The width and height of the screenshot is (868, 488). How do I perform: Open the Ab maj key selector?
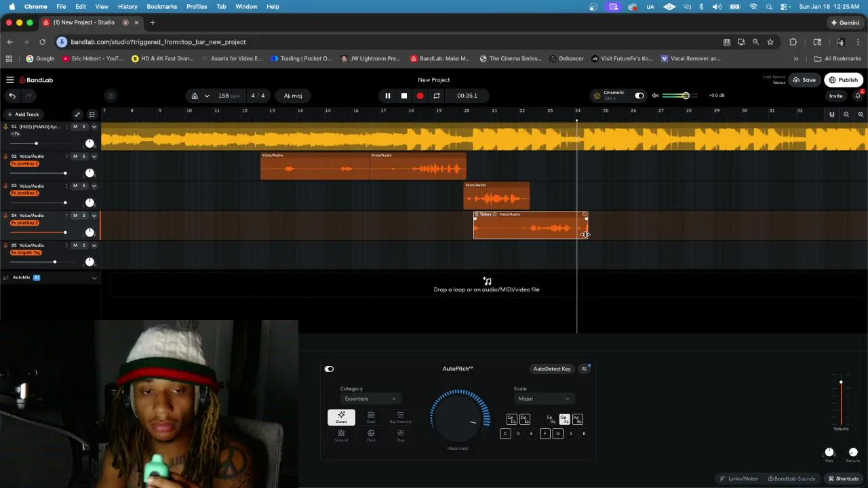[x=293, y=96]
